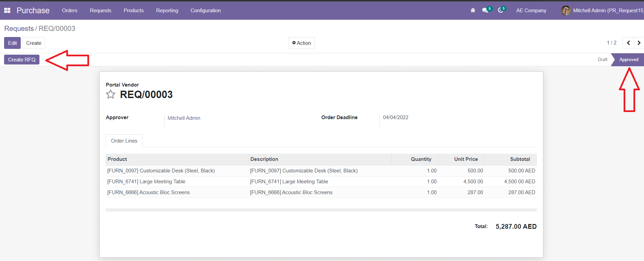Toggle the favorite star for REQ/00003
Viewport: 644px width, 261px height.
tap(111, 94)
